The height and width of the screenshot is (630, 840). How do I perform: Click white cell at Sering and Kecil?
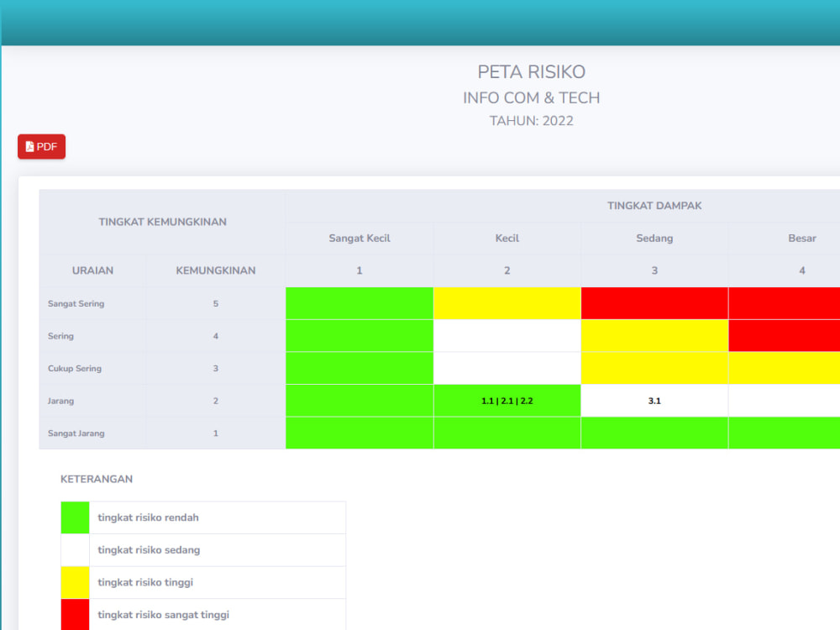coord(507,336)
